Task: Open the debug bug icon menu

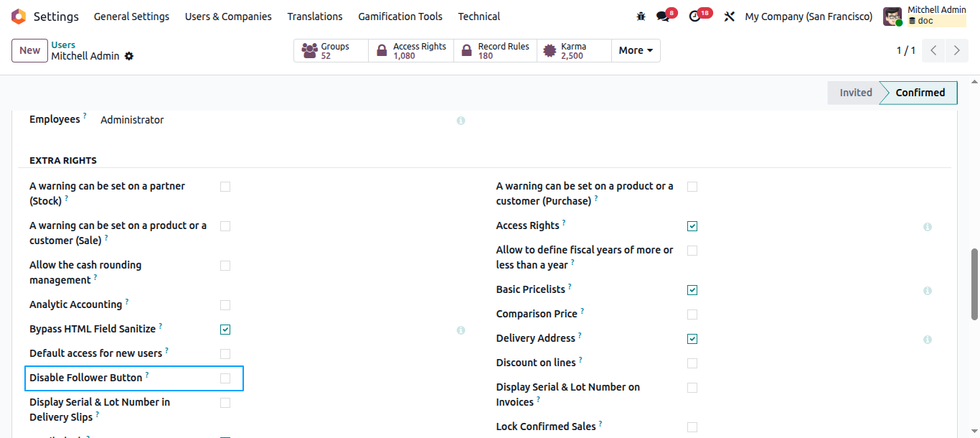Action: (641, 16)
